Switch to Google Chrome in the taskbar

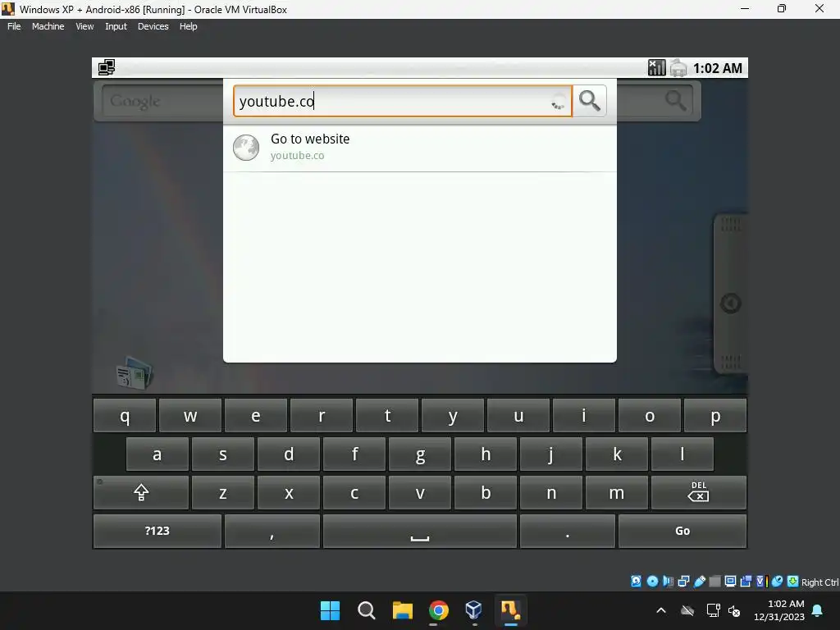click(438, 610)
